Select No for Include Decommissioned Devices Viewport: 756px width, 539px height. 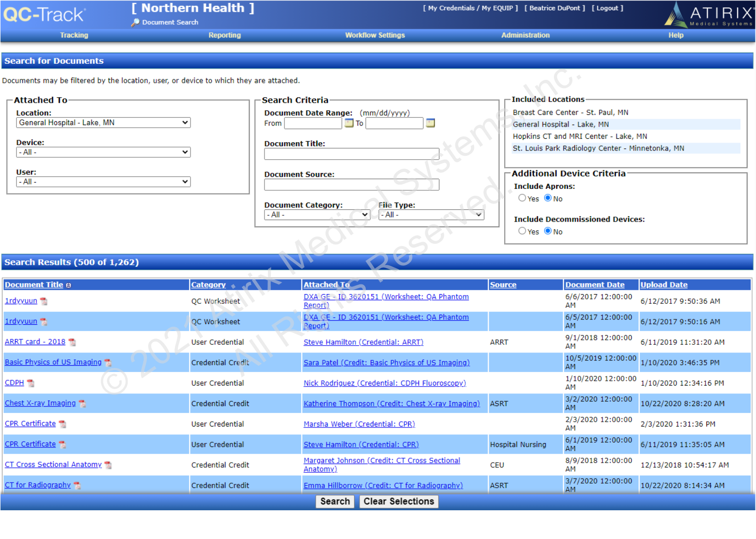coord(548,231)
